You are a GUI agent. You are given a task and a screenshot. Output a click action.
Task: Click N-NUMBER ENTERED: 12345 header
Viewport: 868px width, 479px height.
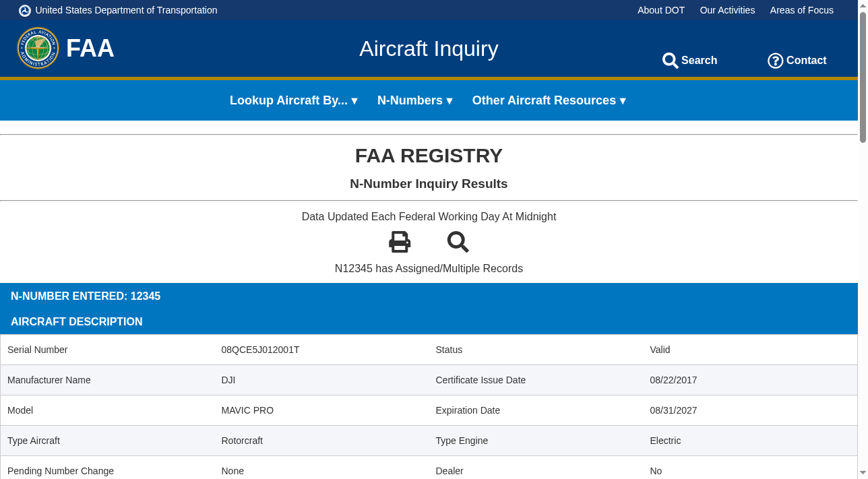tap(86, 296)
